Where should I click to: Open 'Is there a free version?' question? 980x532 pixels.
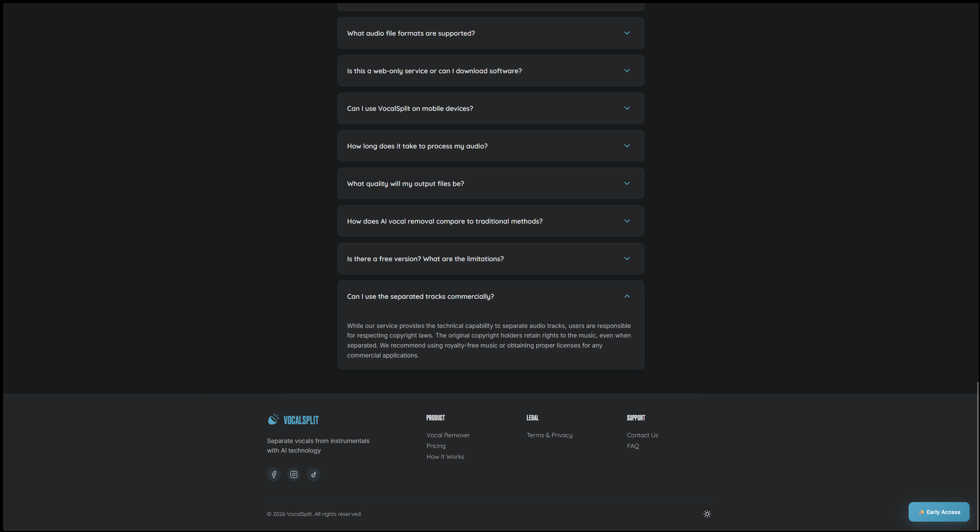(491, 259)
